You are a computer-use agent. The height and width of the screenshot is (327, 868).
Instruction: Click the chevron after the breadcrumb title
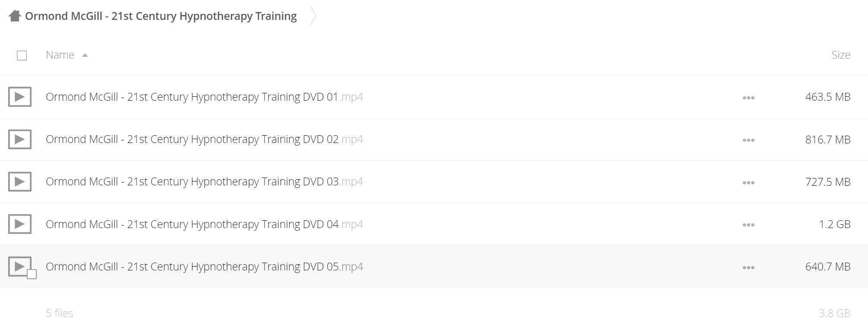click(313, 16)
